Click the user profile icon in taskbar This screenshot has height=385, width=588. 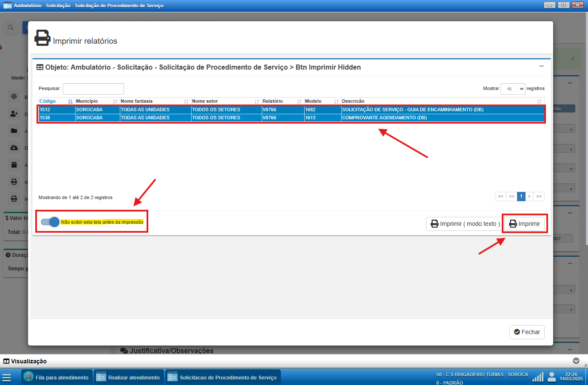coord(551,377)
